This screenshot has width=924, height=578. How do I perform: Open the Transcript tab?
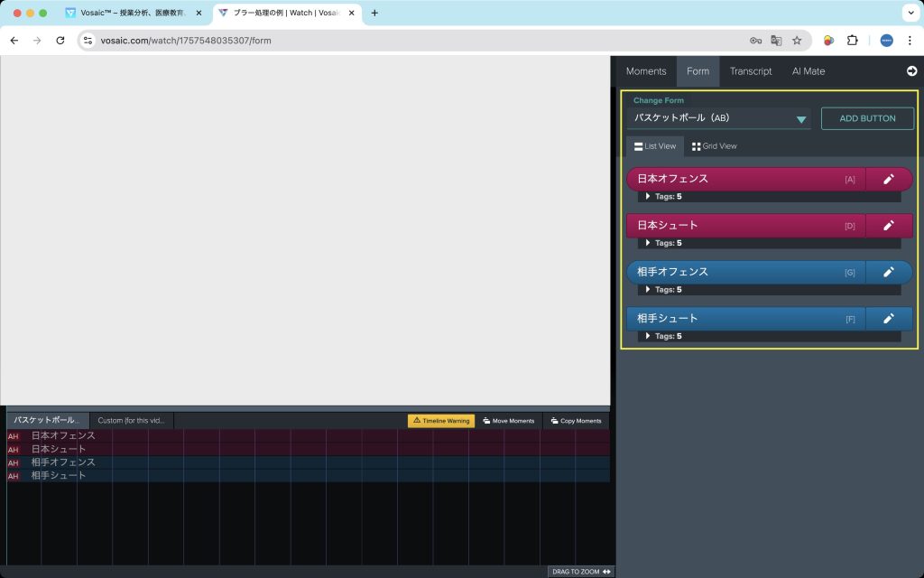(x=751, y=71)
